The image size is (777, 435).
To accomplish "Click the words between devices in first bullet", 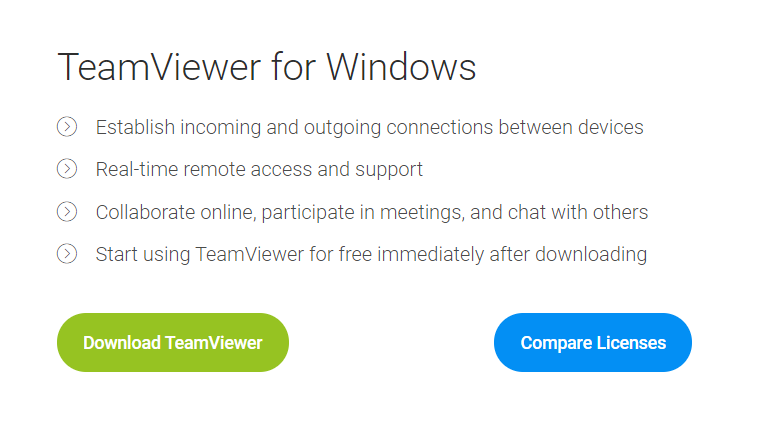I will pyautogui.click(x=571, y=127).
